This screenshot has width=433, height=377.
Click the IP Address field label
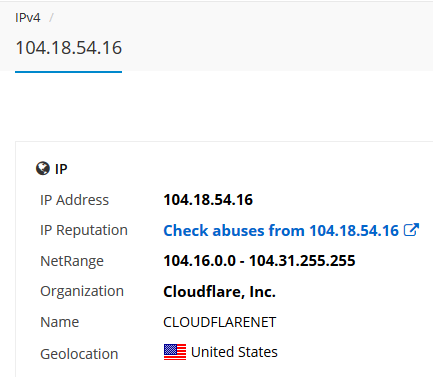click(75, 200)
